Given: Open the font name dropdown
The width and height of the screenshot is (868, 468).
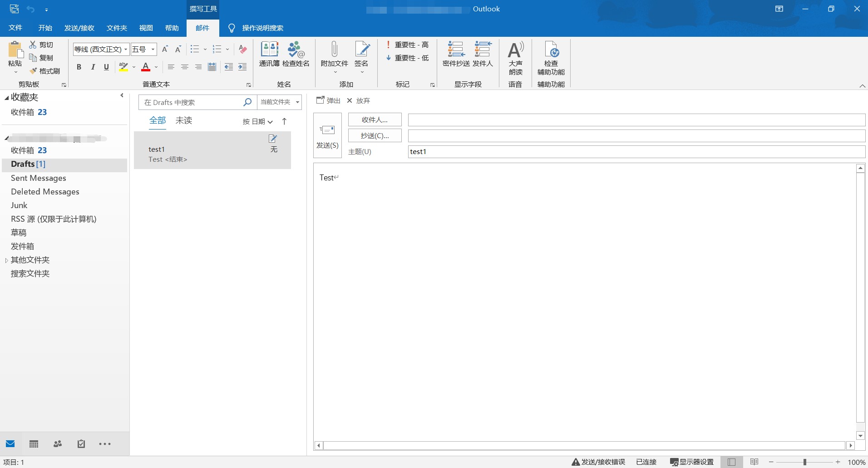Looking at the screenshot, I should point(126,49).
